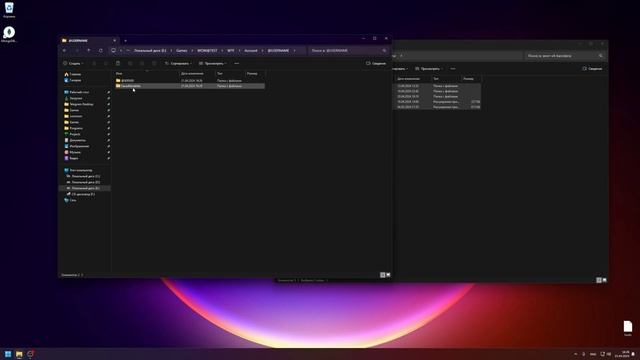
Task: Close the @USERNAME tab
Action: (x=115, y=41)
